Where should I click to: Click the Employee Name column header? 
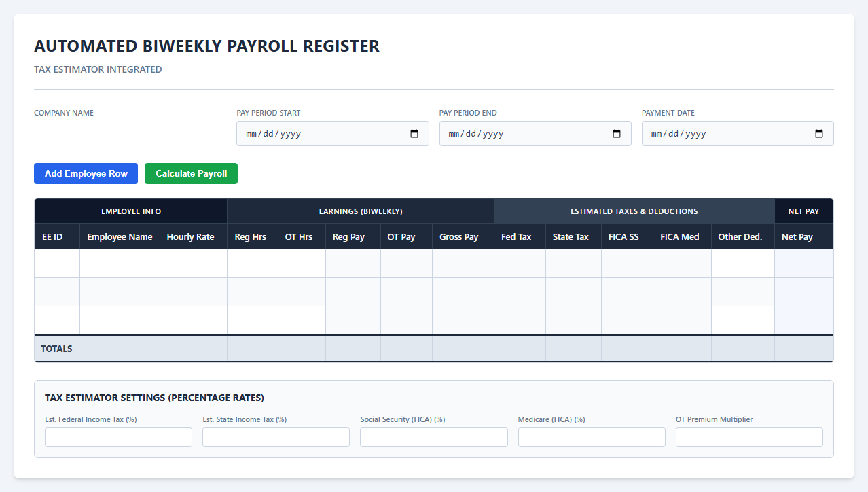click(120, 236)
